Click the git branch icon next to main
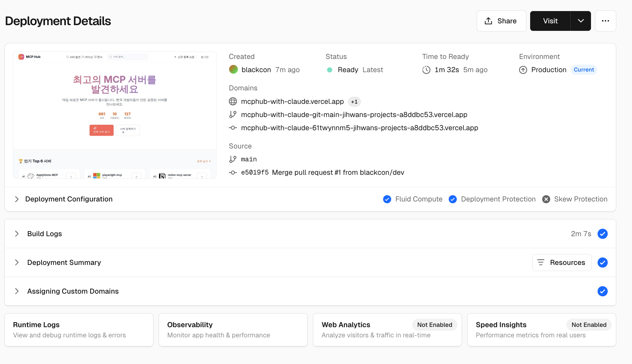Viewport: 632px width, 364px height. [x=233, y=159]
